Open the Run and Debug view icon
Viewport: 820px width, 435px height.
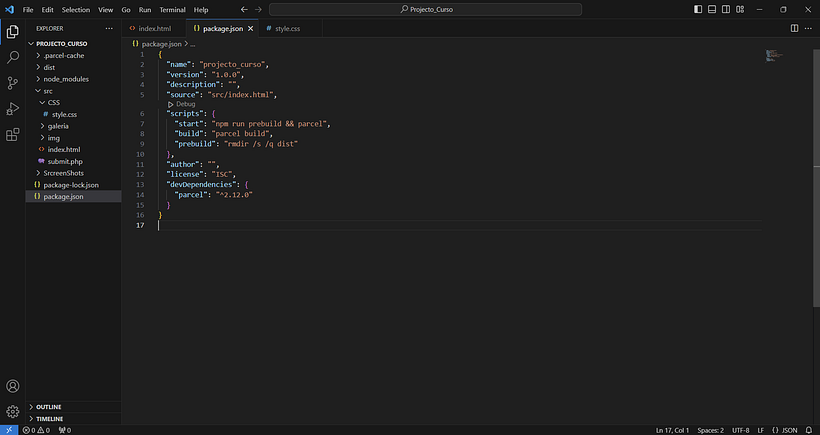[13, 109]
